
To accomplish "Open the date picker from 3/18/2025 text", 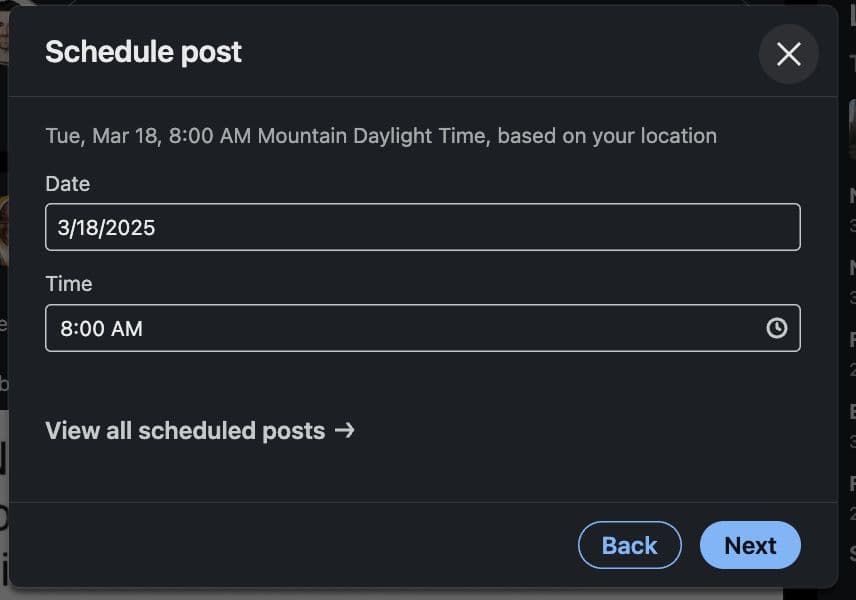I will tap(106, 227).
